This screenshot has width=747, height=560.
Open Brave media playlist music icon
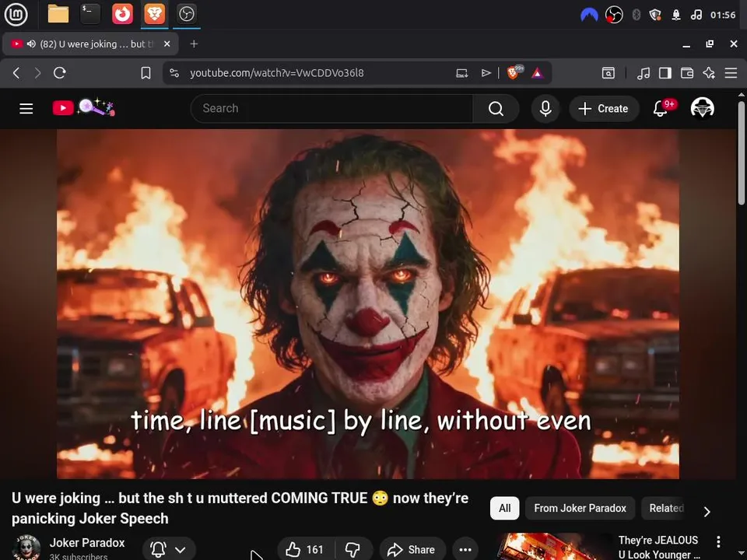point(644,73)
